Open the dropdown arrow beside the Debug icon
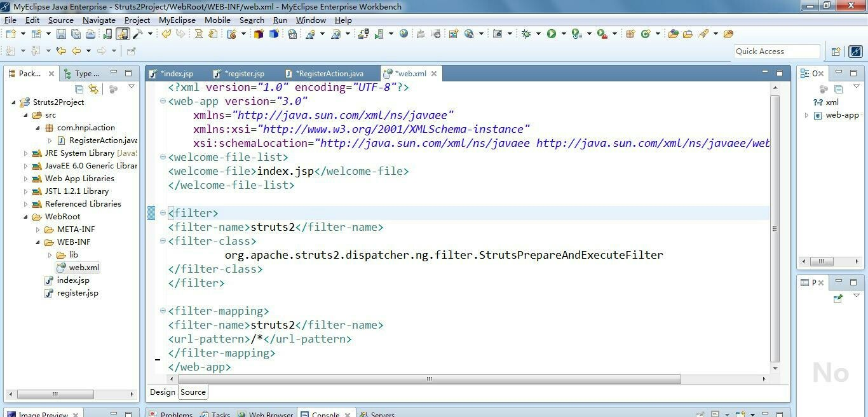Image resolution: width=868 pixels, height=417 pixels. 538,34
